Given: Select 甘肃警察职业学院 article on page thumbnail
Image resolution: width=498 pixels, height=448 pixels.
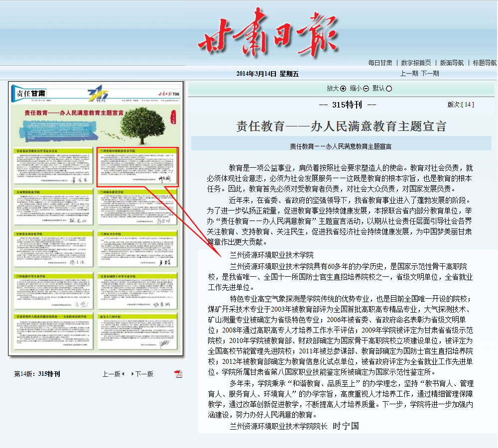Looking at the screenshot, I should pos(53,208).
